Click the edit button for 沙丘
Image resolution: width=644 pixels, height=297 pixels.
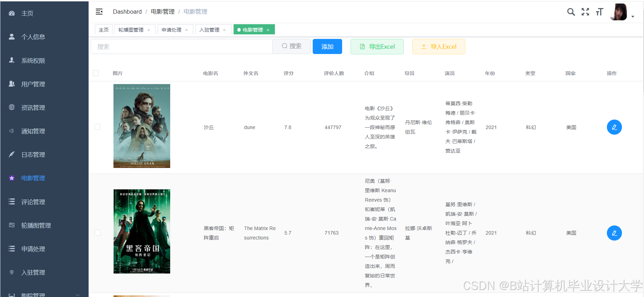614,127
